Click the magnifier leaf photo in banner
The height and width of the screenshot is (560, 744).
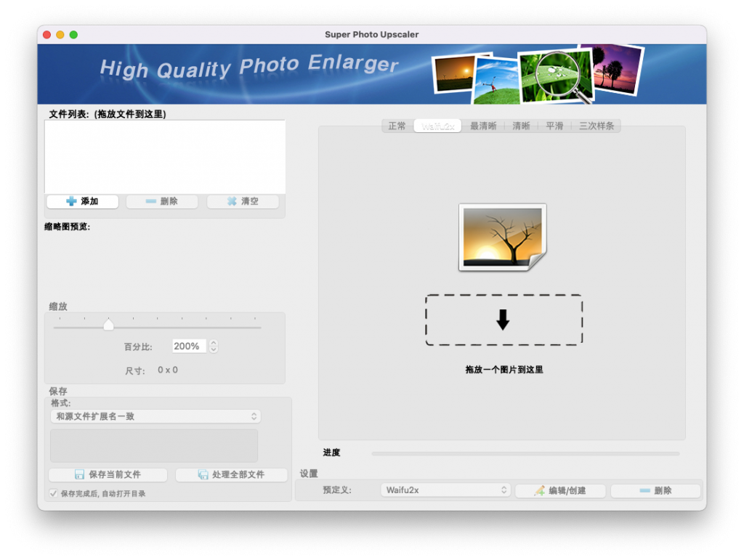[556, 76]
